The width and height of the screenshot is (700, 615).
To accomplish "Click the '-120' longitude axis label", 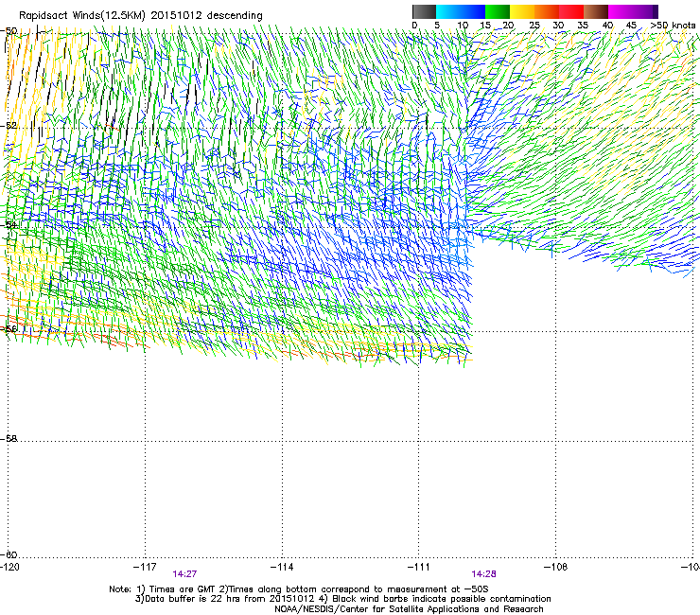I will click(9, 567).
